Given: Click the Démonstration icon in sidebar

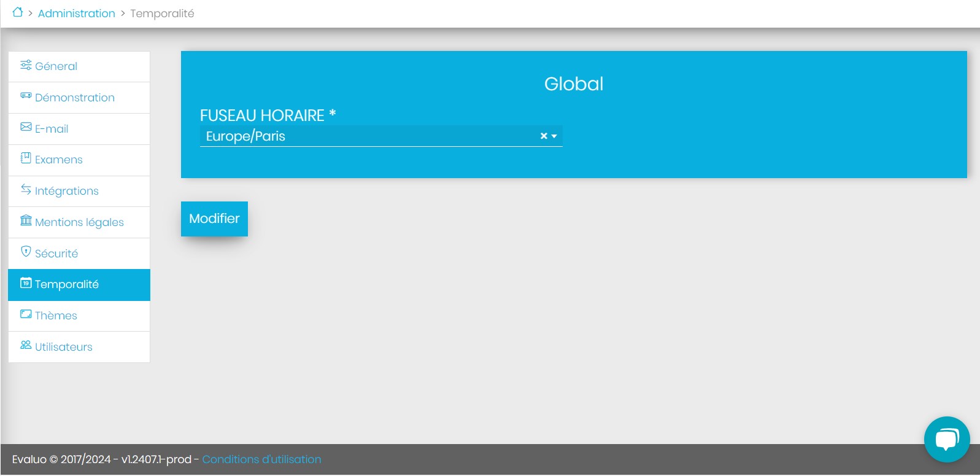Looking at the screenshot, I should tap(26, 96).
